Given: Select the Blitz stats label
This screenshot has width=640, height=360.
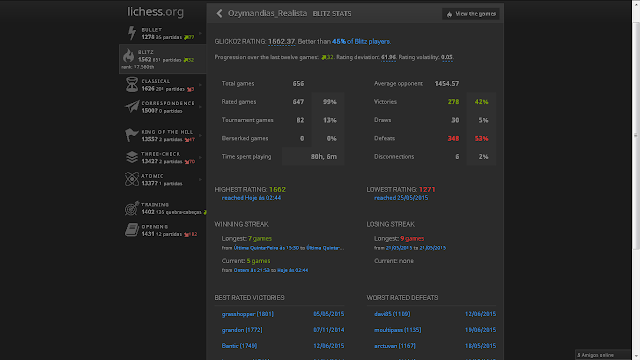Looking at the screenshot, I should coord(146,52).
